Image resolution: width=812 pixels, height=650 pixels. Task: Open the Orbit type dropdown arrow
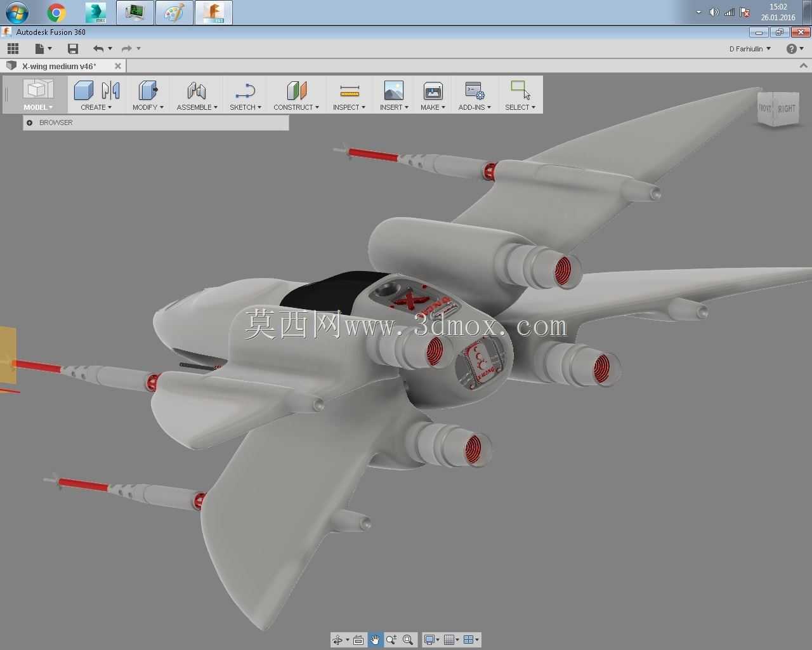[x=347, y=640]
